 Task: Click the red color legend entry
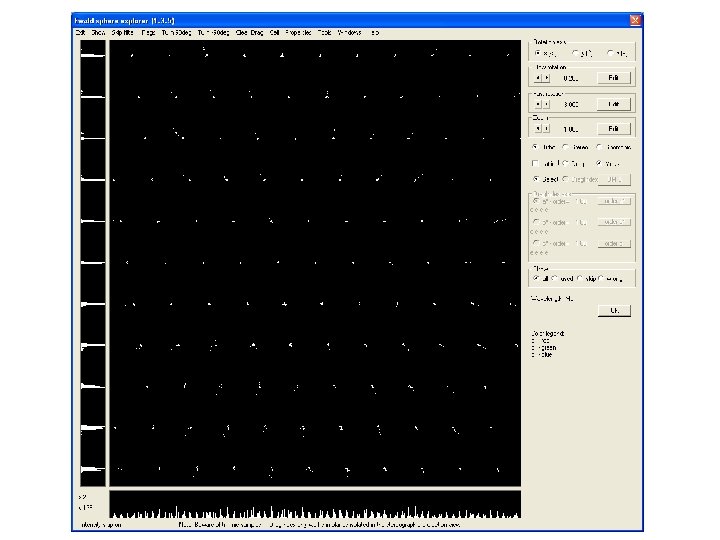pos(541,341)
